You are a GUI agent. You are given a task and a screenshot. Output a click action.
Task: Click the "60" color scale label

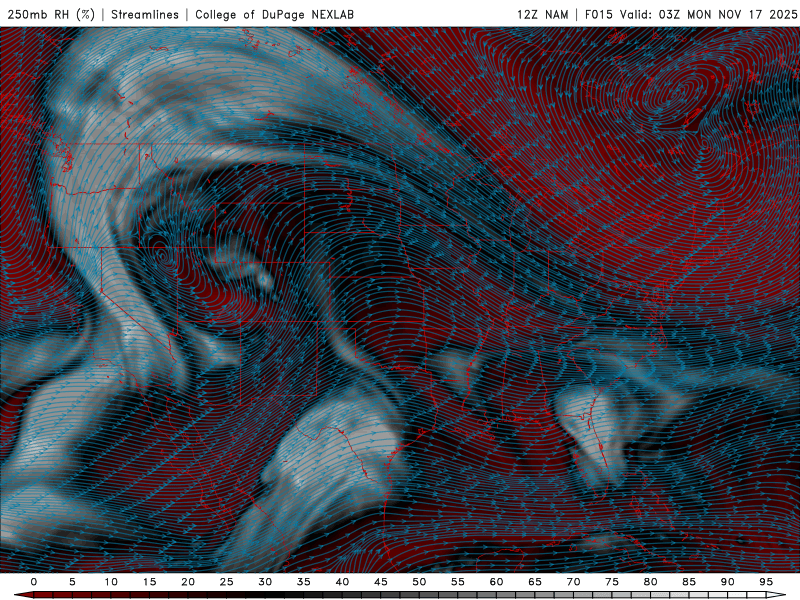496,582
